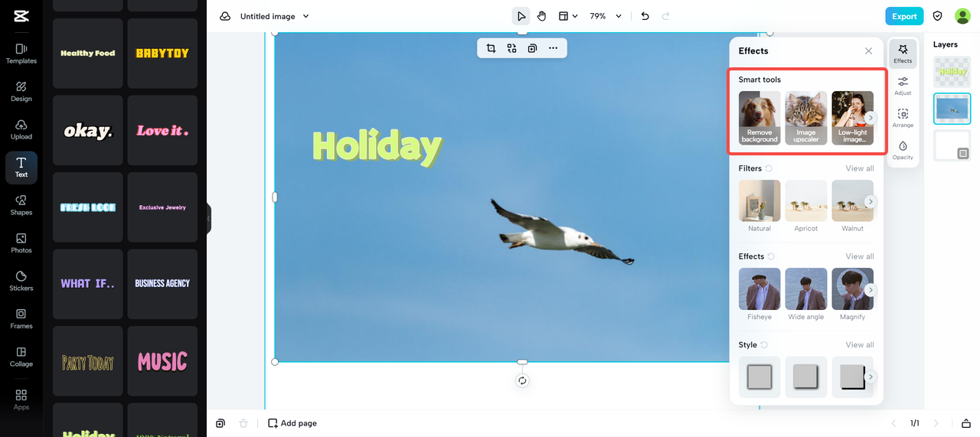Switch to the Effects tab
980x437 pixels.
[903, 54]
